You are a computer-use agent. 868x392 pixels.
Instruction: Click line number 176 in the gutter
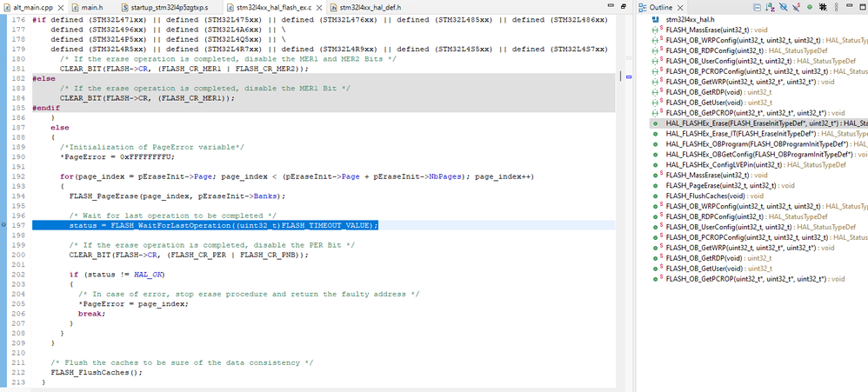[x=19, y=20]
